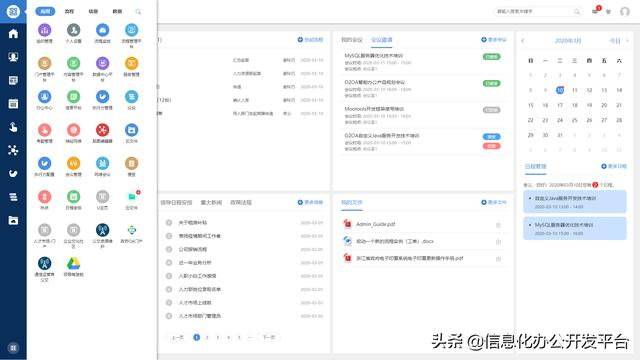
Task: Reject the O2OA Java training meeting invitation
Action: [x=491, y=146]
